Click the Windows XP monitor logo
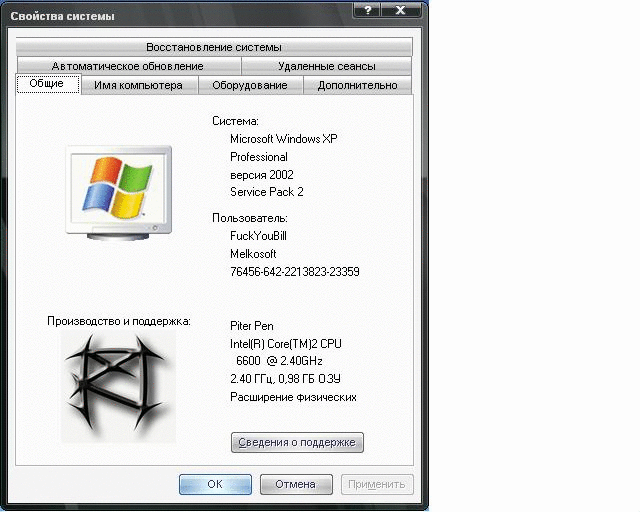640x512 pixels. (119, 192)
